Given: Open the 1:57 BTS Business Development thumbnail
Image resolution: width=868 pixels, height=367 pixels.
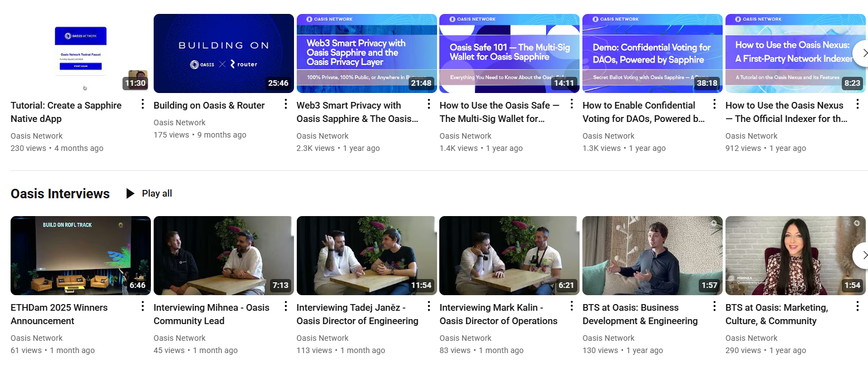Looking at the screenshot, I should [653, 256].
